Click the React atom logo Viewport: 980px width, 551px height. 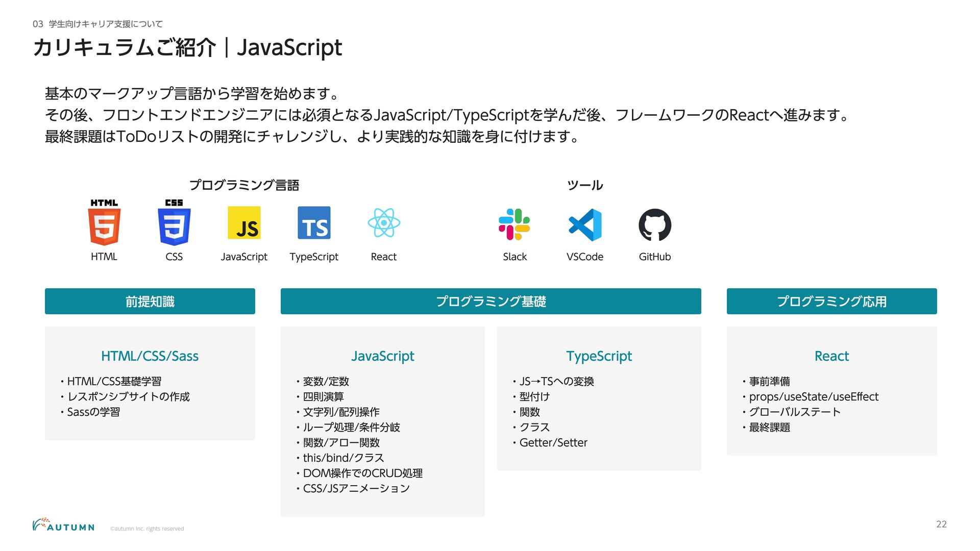(x=384, y=223)
